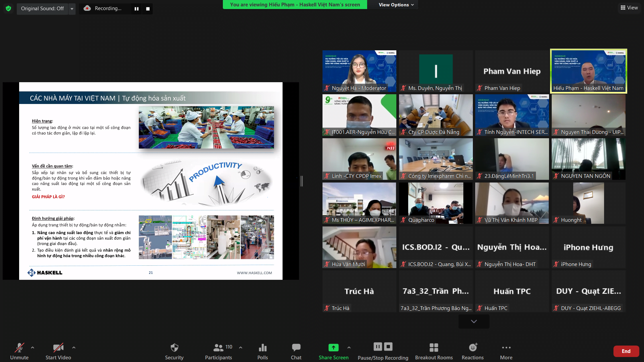The height and width of the screenshot is (362, 644).
Task: Click the muted mic icon on Huonght
Action: [556, 220]
